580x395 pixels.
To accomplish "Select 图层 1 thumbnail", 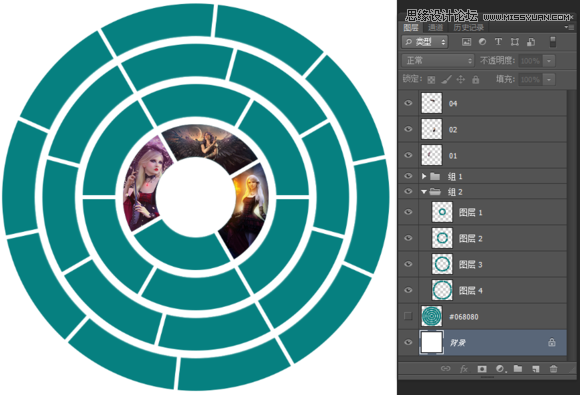I will tap(442, 212).
